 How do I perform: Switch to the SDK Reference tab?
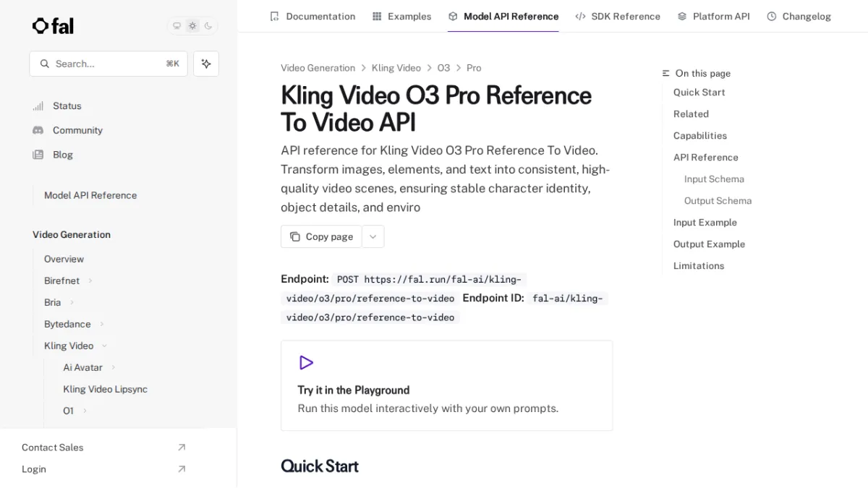tap(618, 16)
